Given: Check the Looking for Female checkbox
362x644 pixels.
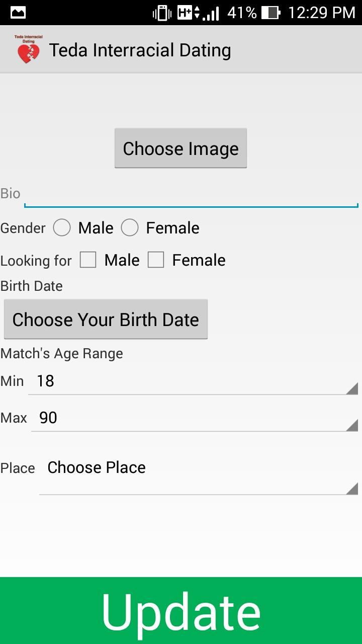Looking at the screenshot, I should pyautogui.click(x=156, y=260).
